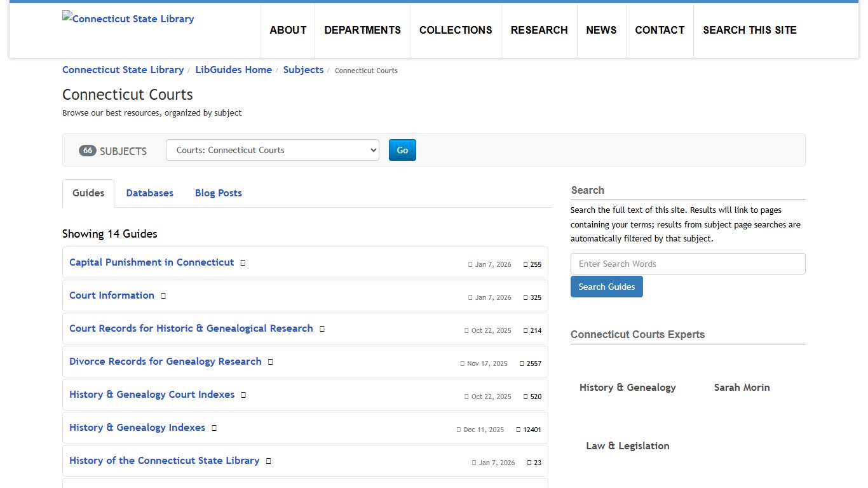
Task: Go to Subjects breadcrumb link
Action: click(303, 70)
